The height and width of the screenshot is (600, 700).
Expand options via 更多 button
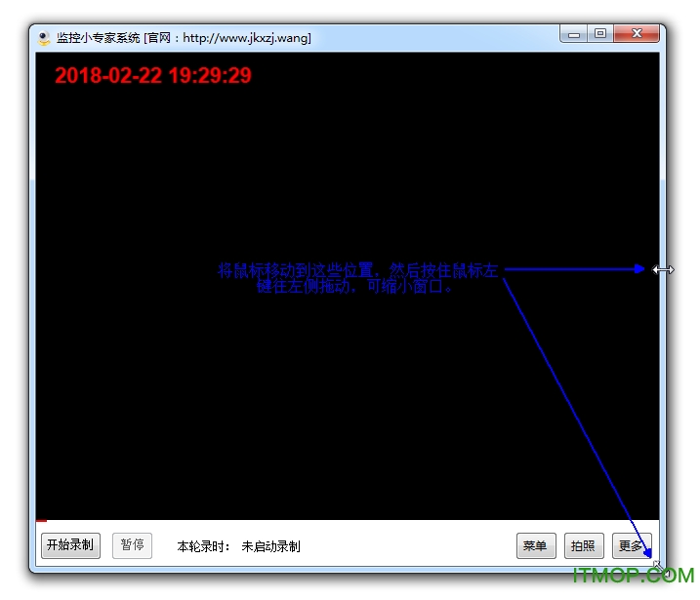631,546
